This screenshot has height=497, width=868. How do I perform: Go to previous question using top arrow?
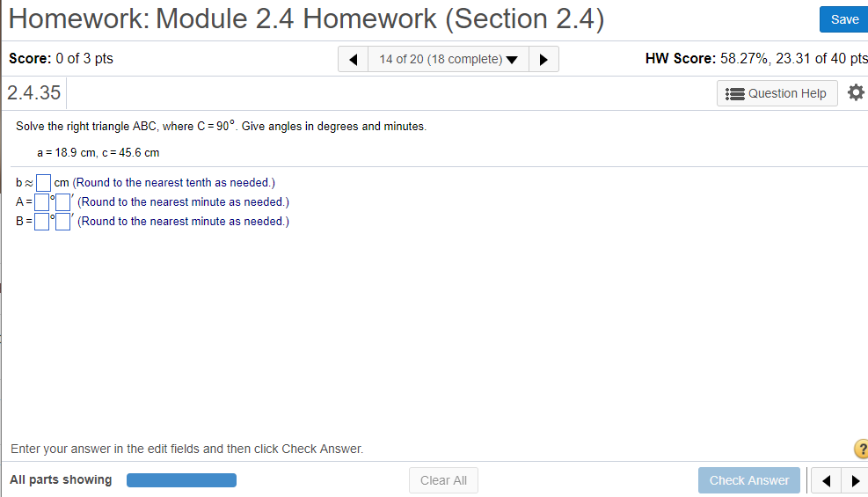click(x=353, y=60)
